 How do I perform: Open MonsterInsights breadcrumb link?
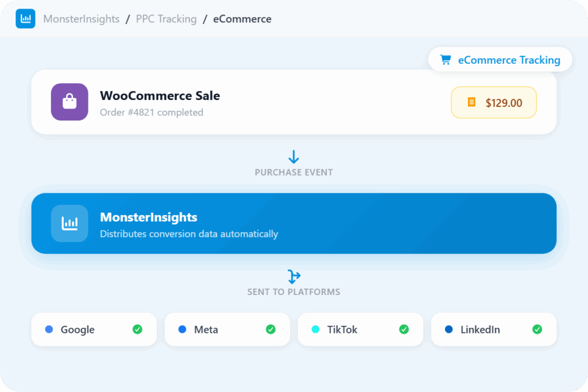[x=82, y=19]
